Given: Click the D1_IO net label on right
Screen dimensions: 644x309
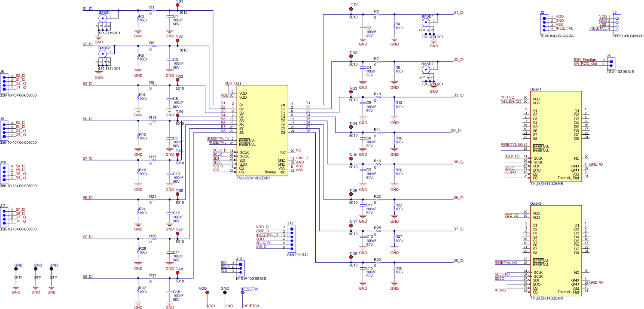Looking at the screenshot, I should [x=458, y=12].
